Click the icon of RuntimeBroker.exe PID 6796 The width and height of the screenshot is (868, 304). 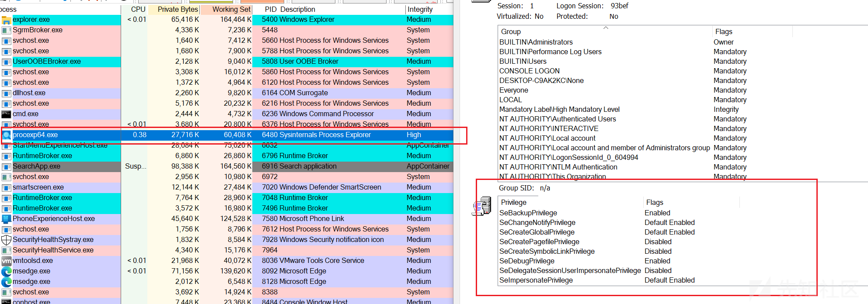click(6, 156)
